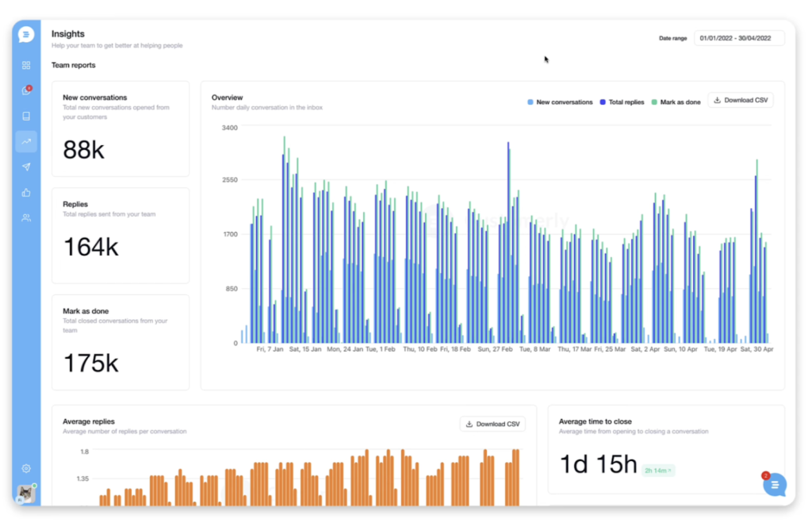Click the Overview chart title

tap(227, 98)
